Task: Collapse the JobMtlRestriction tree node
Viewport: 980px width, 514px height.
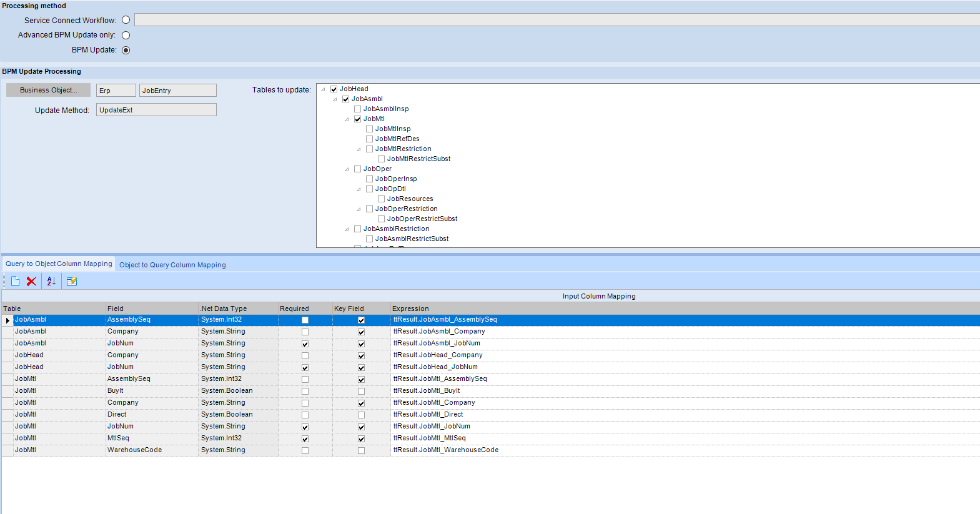Action: pyautogui.click(x=359, y=149)
